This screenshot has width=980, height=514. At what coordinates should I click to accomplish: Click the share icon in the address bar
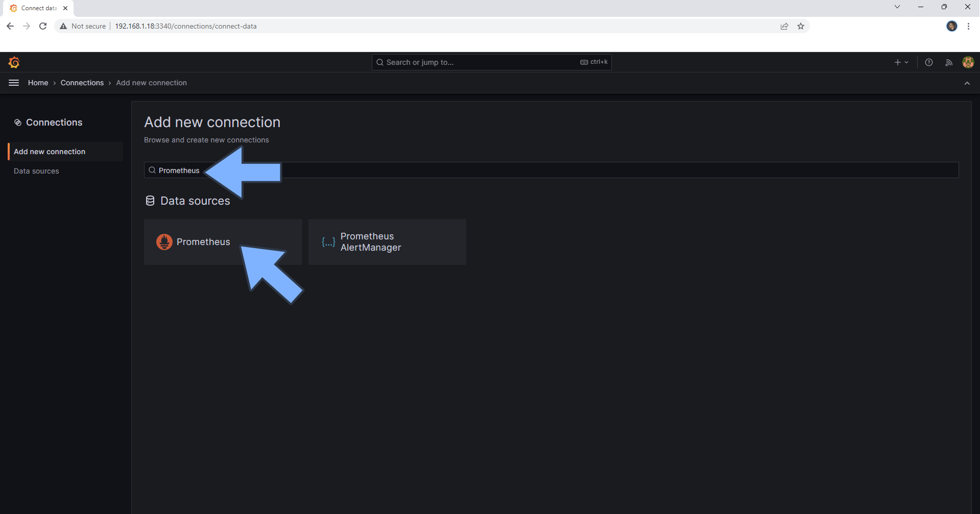coord(784,26)
